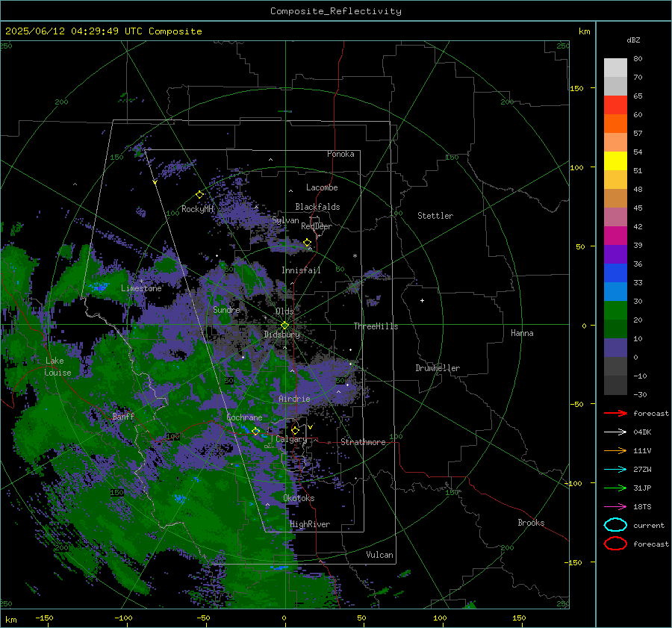Click the white 04DK arrow legend icon

pos(615,432)
